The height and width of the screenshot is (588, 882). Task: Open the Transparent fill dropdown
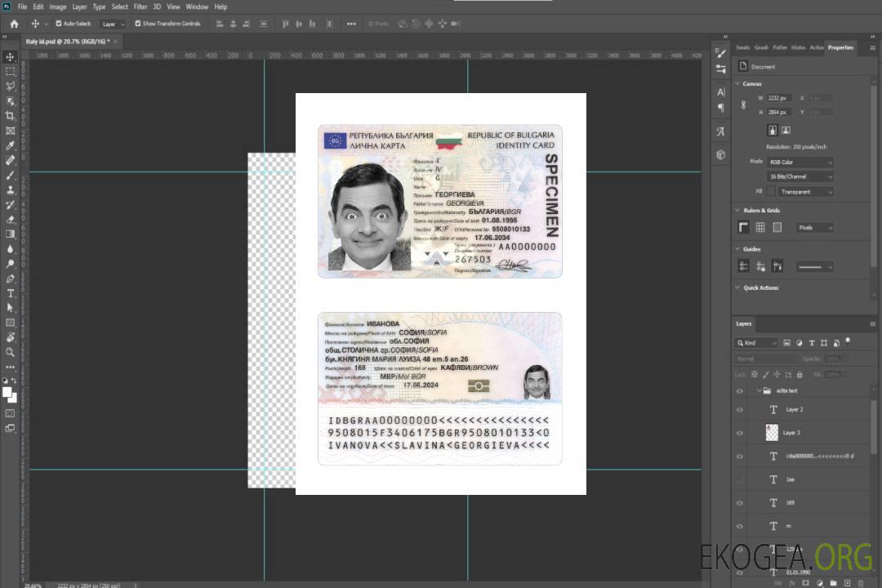tap(805, 192)
